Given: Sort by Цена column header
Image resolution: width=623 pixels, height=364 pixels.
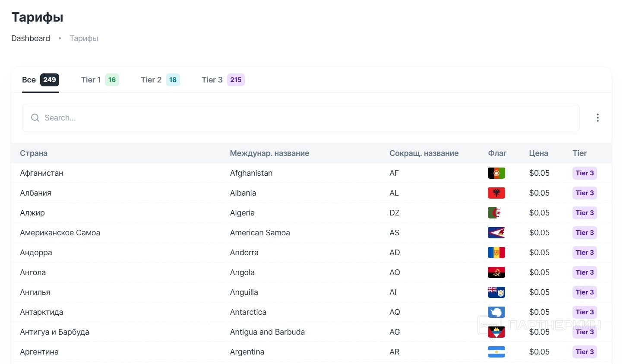Looking at the screenshot, I should 538,153.
